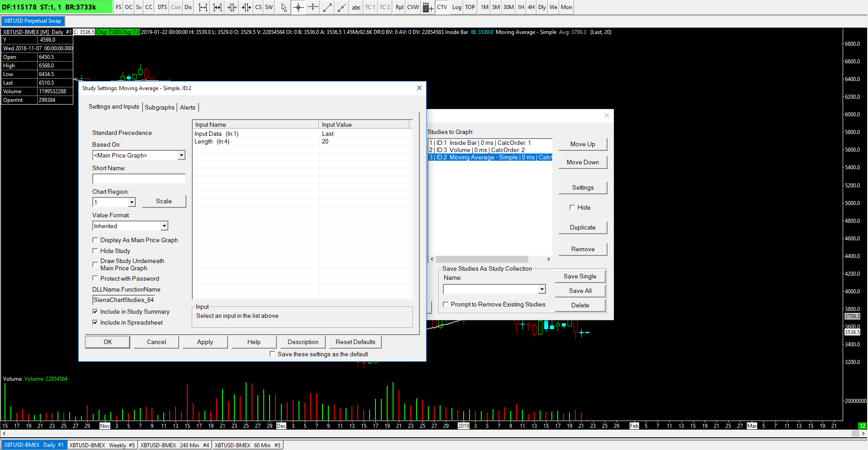
Task: Switch chart to Mon monthly timeframe
Action: (566, 7)
